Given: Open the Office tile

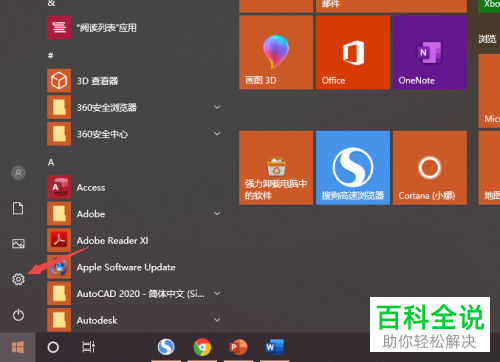Looking at the screenshot, I should pos(353,52).
